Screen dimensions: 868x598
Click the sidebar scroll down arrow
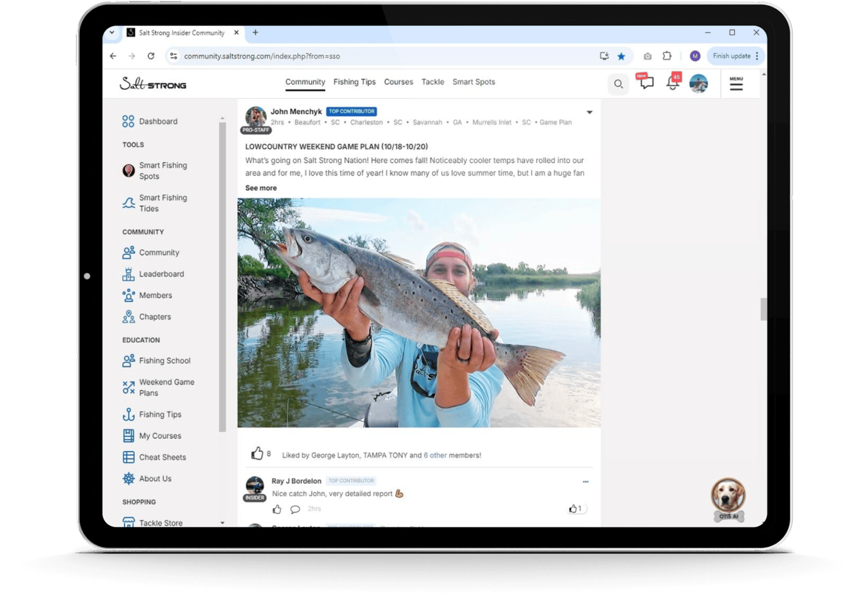coord(223,523)
